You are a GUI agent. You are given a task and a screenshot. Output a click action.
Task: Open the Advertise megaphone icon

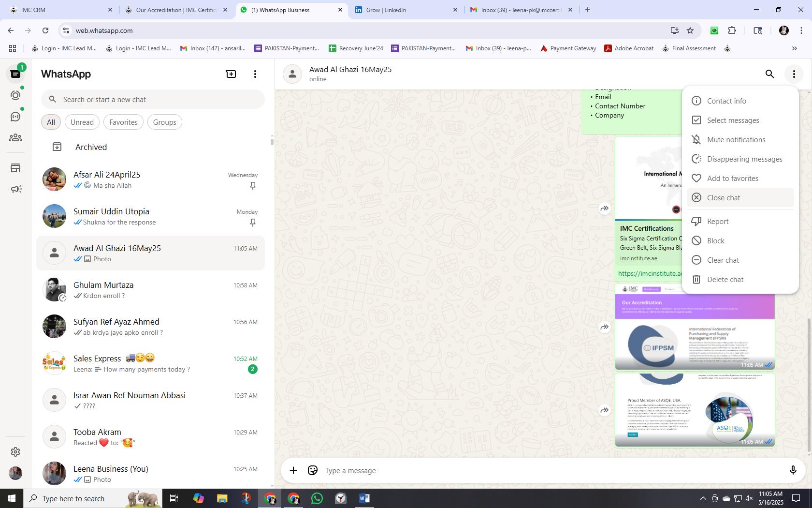coord(15,189)
